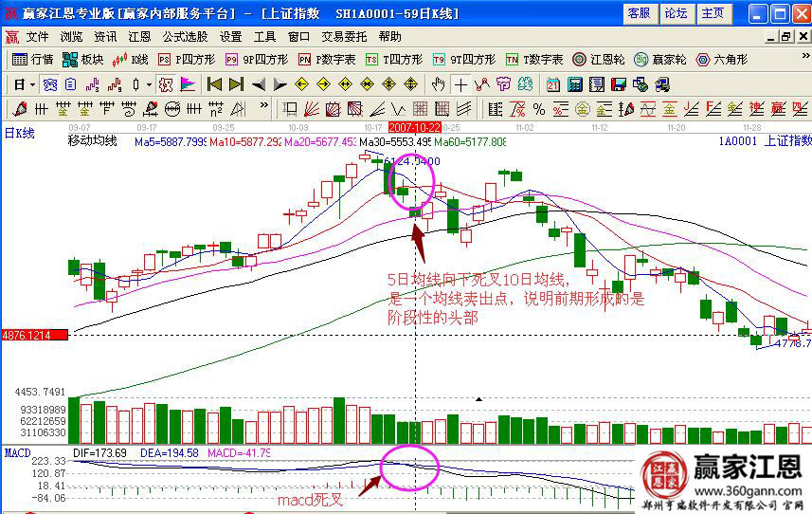Open the 行情 market quotes view

(32, 59)
